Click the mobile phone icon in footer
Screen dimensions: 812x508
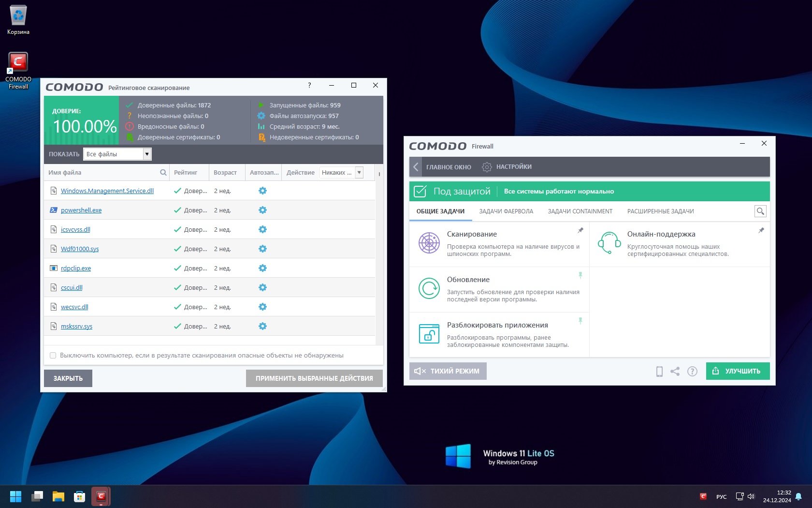(x=659, y=371)
